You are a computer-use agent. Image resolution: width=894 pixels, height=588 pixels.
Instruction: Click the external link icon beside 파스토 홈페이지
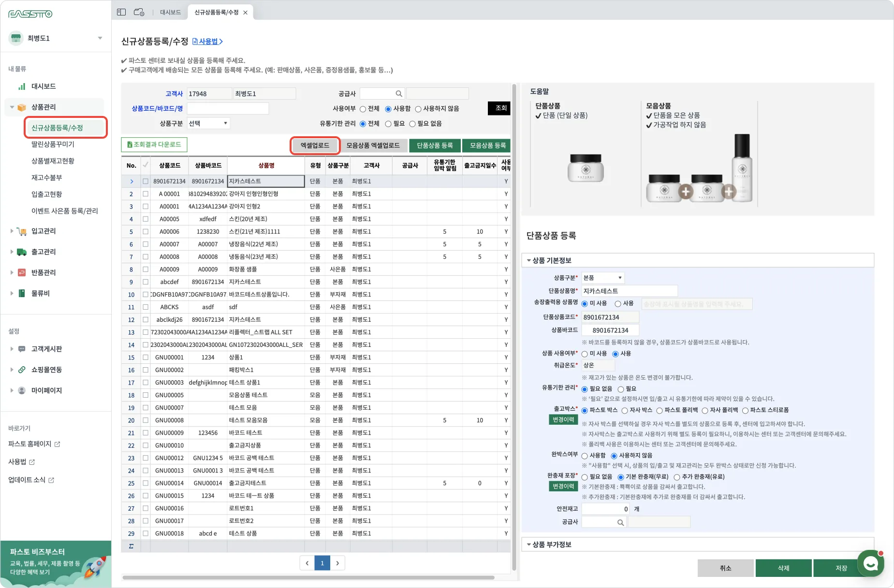tap(58, 444)
